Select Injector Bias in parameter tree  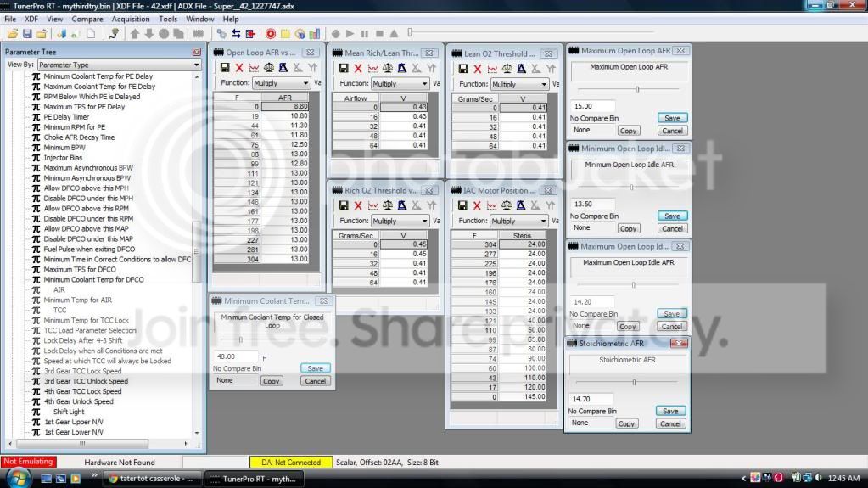63,158
